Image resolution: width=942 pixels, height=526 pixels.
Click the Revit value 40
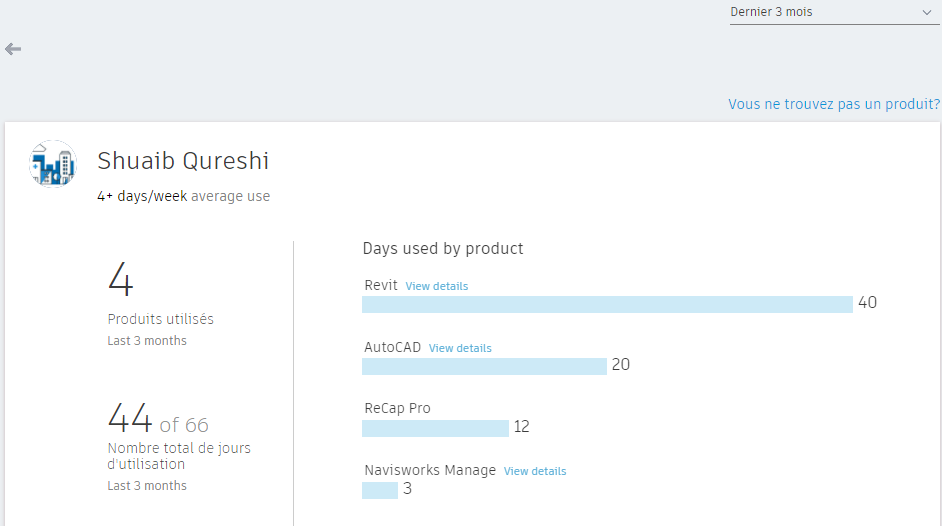868,303
